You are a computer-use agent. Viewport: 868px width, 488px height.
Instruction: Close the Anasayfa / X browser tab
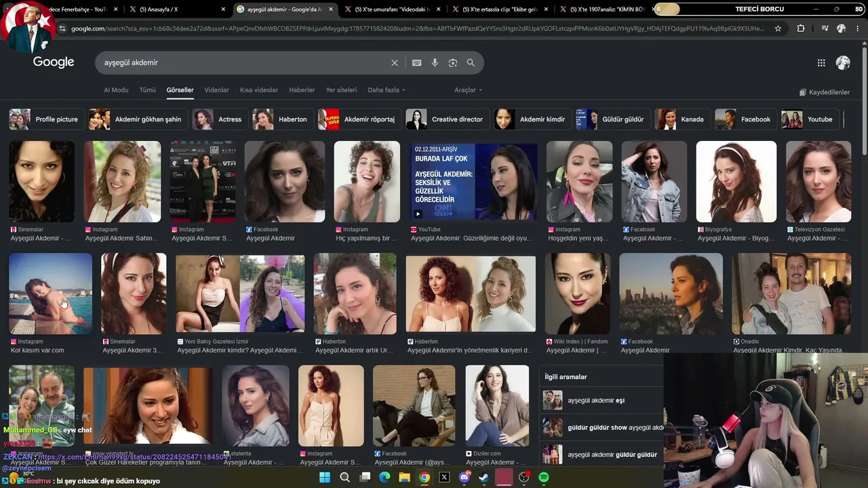pyautogui.click(x=223, y=9)
